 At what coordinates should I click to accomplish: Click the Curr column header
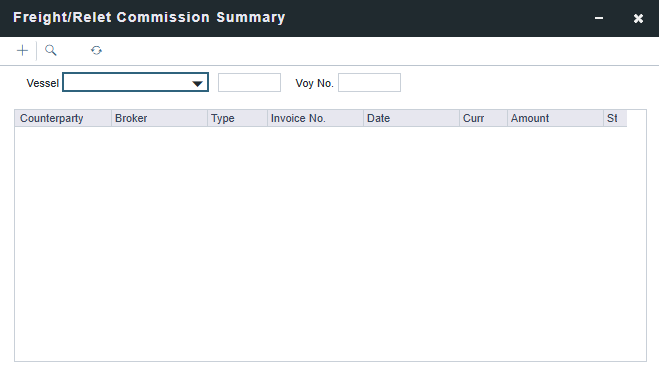point(483,118)
